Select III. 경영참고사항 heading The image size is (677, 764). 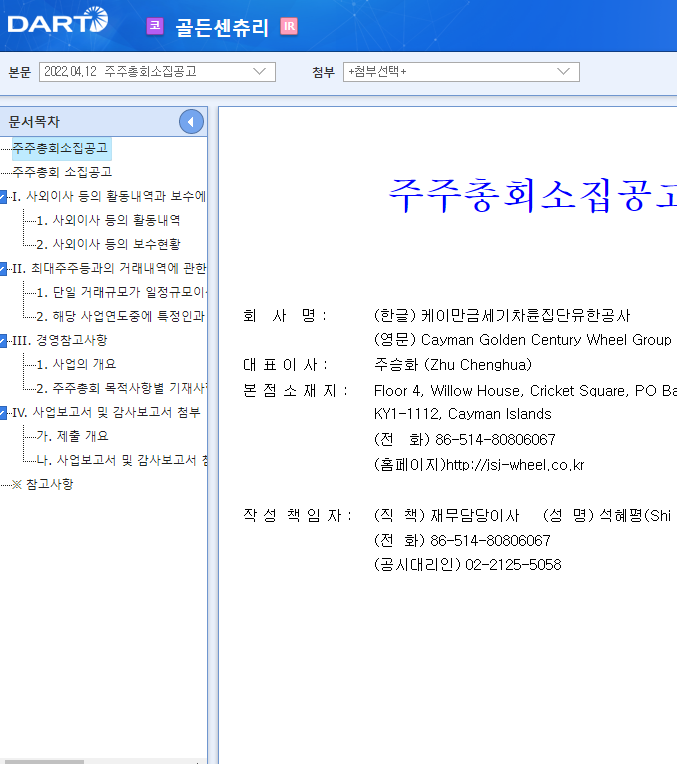[59, 341]
